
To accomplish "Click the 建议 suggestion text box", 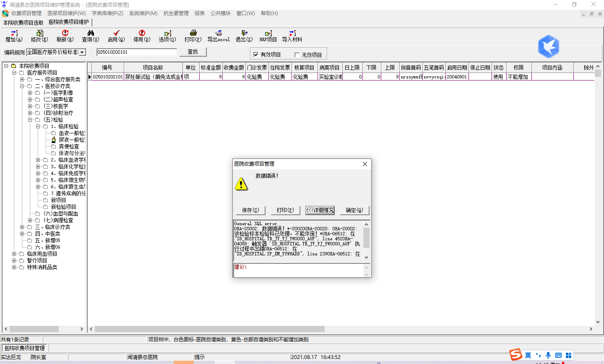I will tap(298, 270).
